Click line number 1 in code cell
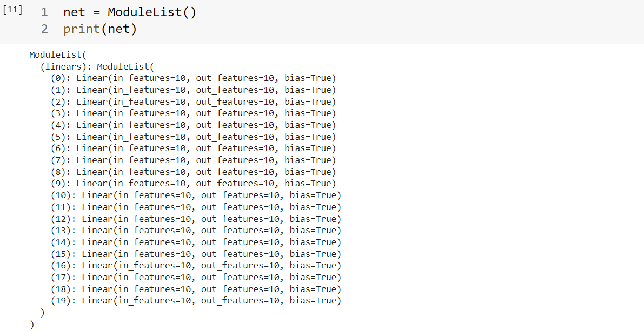This screenshot has width=644, height=331. coord(44,12)
